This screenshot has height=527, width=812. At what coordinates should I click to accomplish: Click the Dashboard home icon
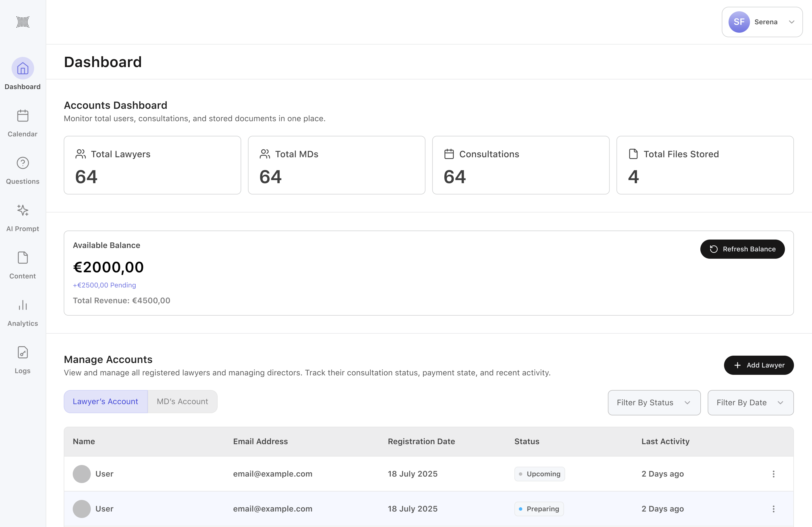23,68
